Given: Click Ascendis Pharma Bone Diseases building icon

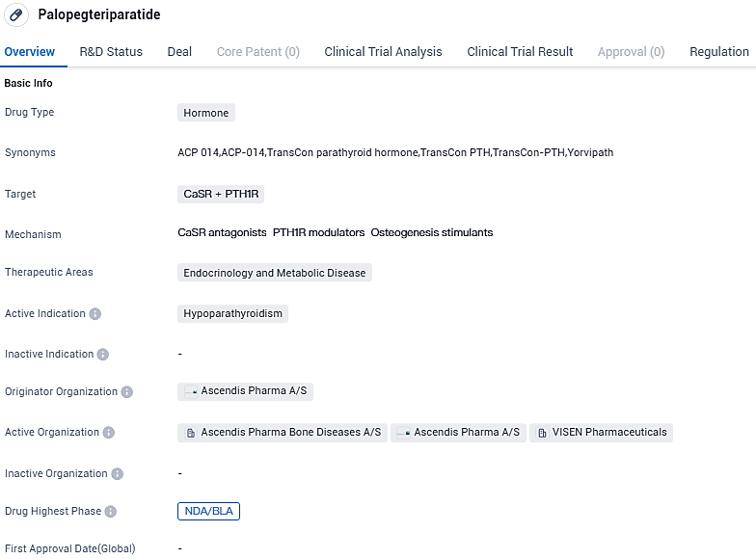Looking at the screenshot, I should tap(189, 433).
